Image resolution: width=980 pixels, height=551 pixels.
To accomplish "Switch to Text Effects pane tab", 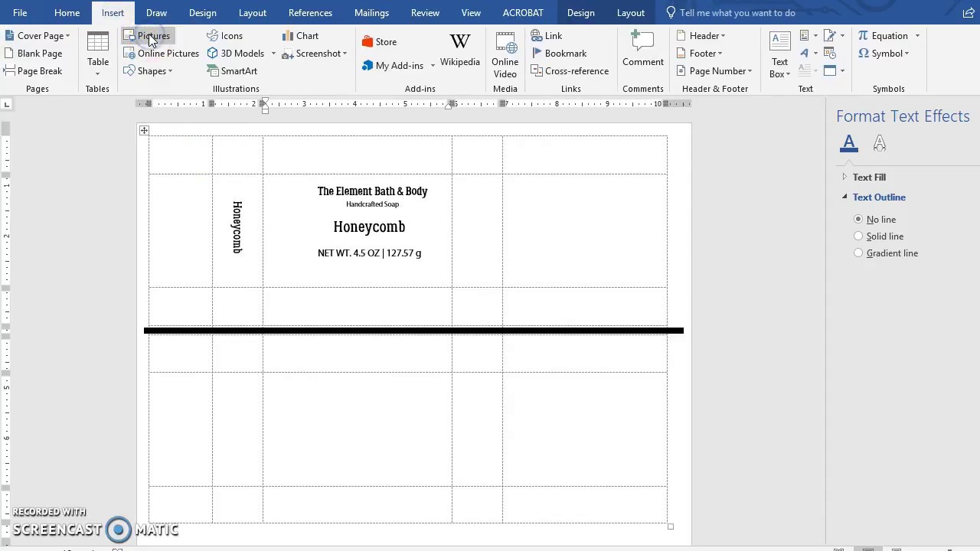I will coord(880,143).
